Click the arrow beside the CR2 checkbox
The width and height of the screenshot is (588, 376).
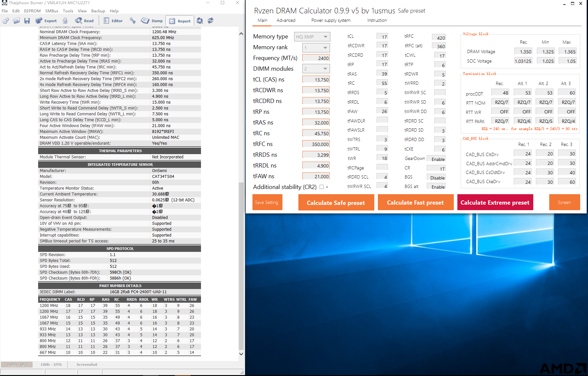[327, 187]
